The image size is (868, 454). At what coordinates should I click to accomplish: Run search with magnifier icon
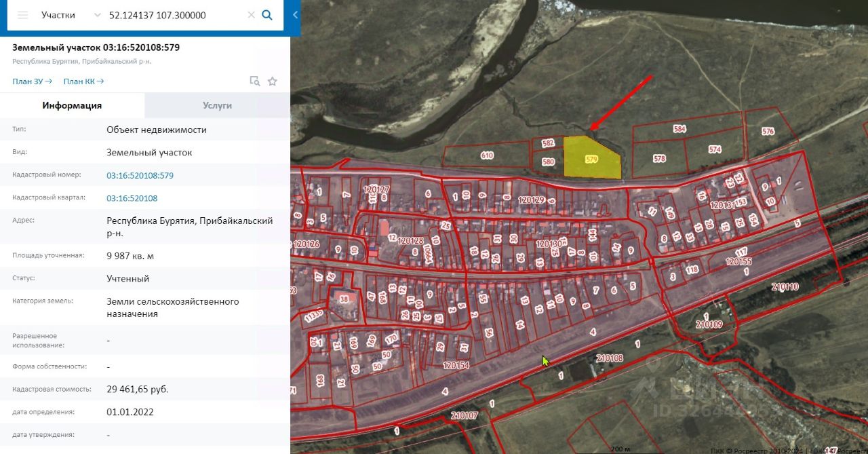pos(267,15)
